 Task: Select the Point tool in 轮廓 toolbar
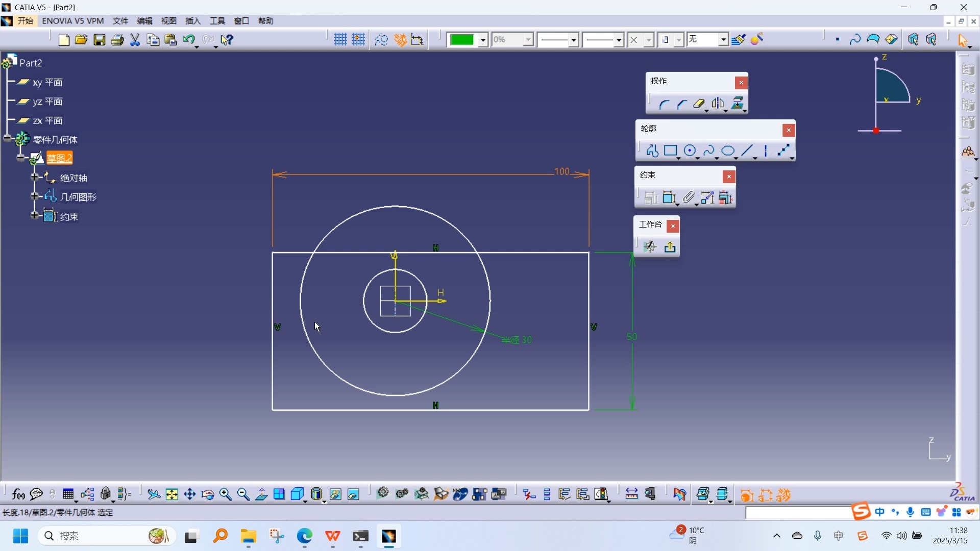click(784, 151)
